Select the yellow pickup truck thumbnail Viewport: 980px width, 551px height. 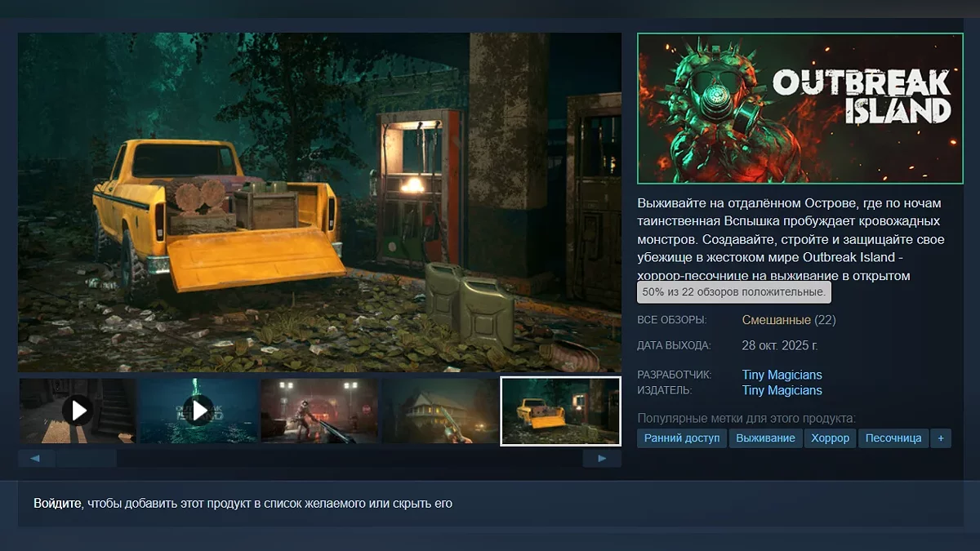click(561, 411)
